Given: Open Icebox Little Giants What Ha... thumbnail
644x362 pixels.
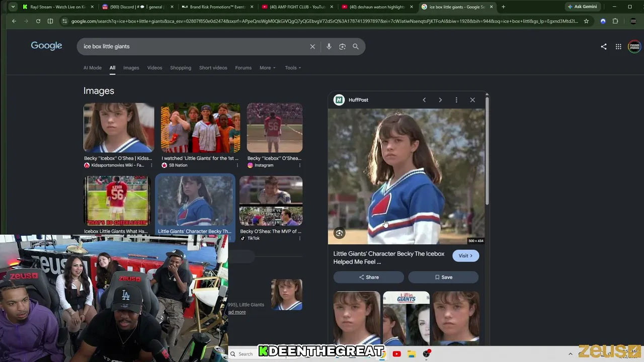Looking at the screenshot, I should (x=117, y=201).
